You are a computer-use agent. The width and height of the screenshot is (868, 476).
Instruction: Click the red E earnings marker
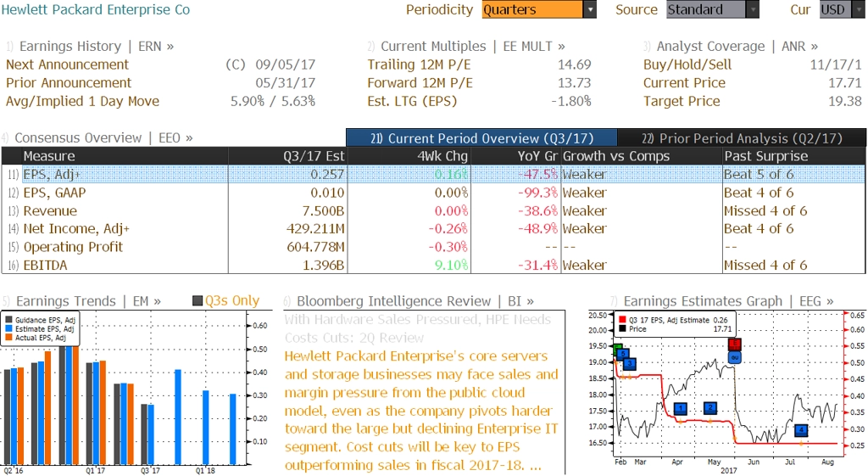[x=735, y=344]
